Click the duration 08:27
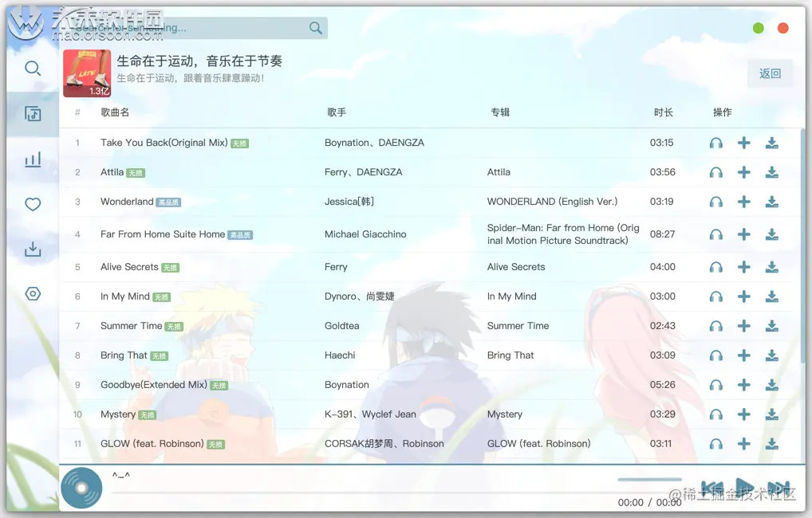The width and height of the screenshot is (812, 518). coord(662,234)
